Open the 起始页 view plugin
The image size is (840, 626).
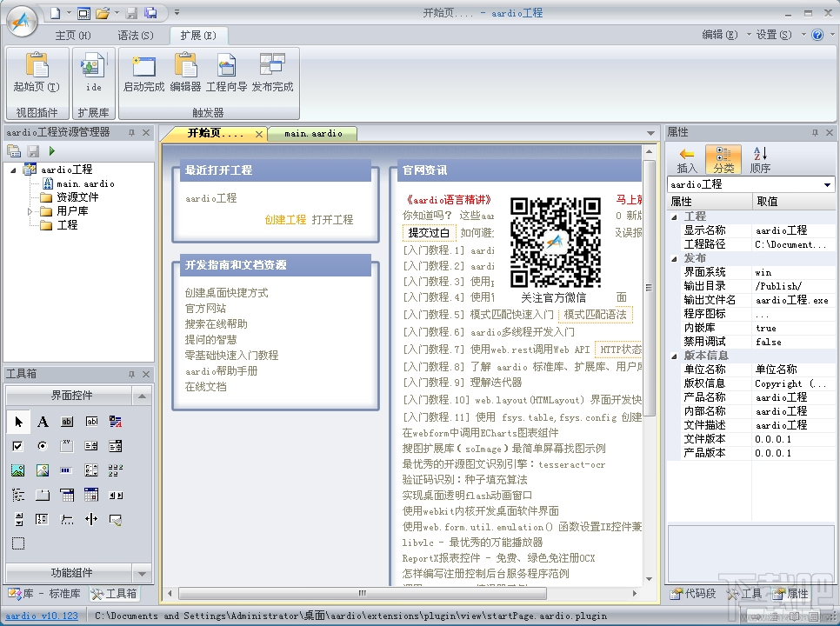click(37, 72)
